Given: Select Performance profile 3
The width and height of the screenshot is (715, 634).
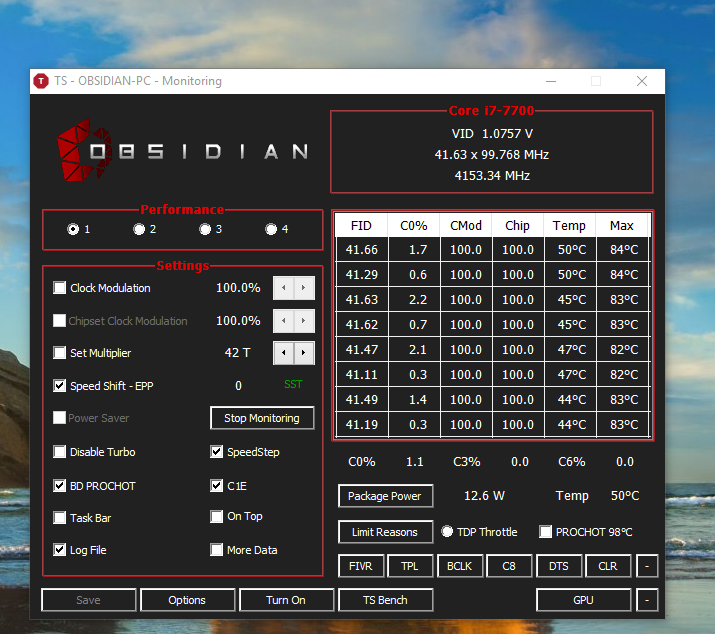Looking at the screenshot, I should (205, 229).
